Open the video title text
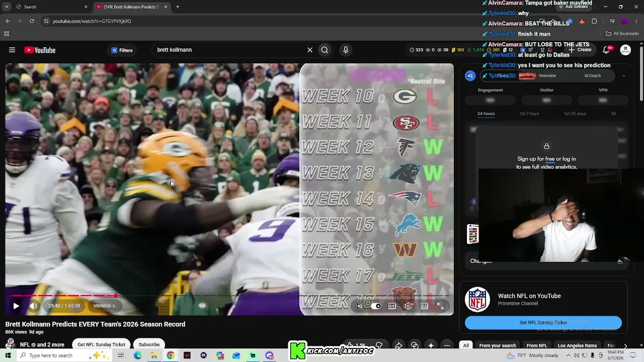Screen dimensions: 644x362 pyautogui.click(x=95, y=324)
